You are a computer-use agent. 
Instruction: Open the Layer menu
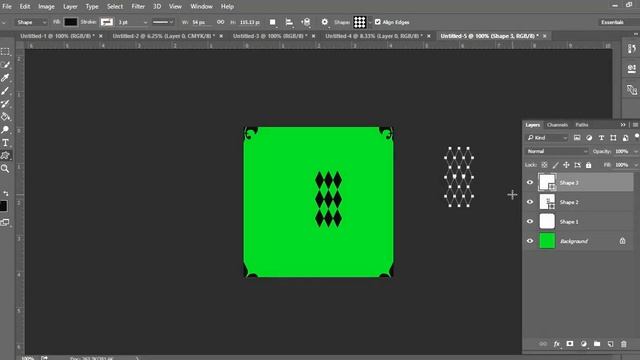[x=70, y=7]
